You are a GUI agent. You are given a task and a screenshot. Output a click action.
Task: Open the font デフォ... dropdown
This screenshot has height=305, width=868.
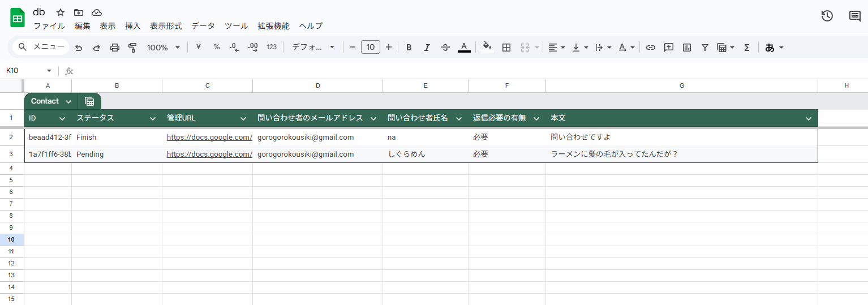(313, 48)
